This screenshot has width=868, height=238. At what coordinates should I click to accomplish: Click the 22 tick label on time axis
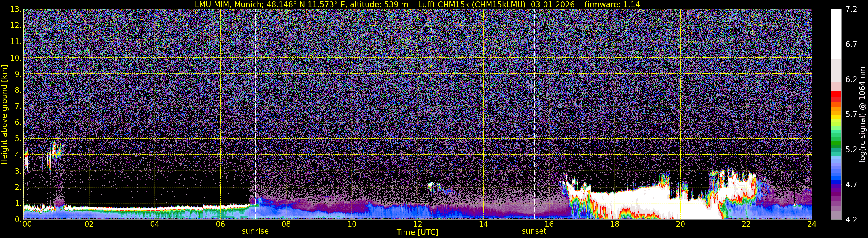click(746, 224)
